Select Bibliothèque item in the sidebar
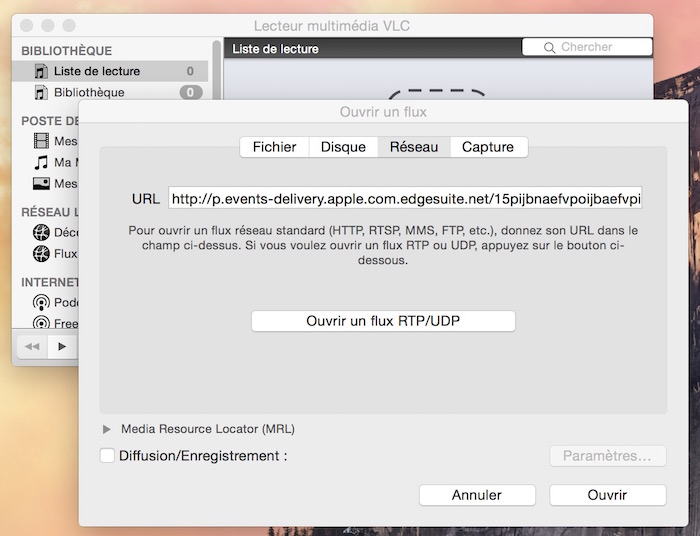 pos(110,92)
